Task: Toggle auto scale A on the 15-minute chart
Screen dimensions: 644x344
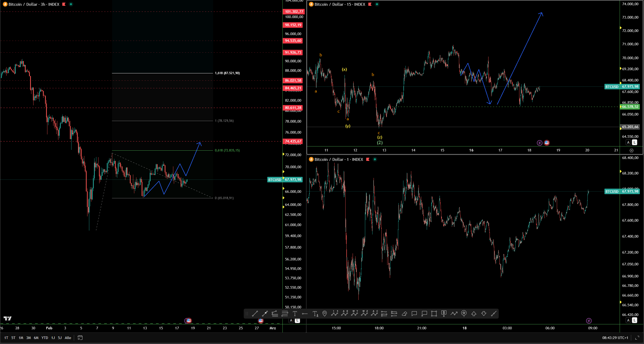Action: [628, 142]
